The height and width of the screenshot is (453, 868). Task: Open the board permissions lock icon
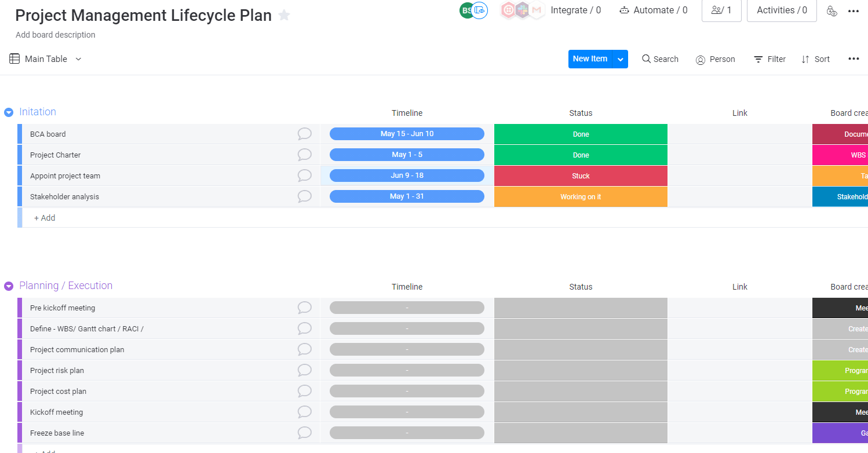831,10
